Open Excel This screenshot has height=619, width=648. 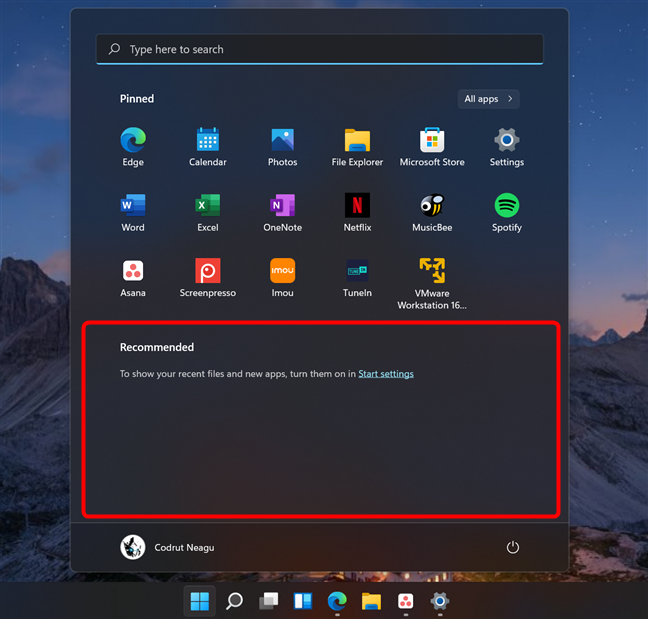coord(207,212)
